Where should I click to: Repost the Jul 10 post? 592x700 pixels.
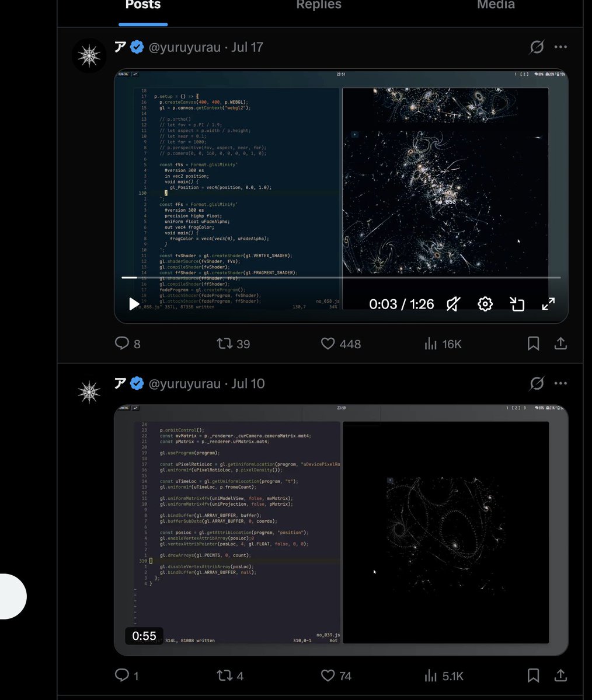[x=230, y=675]
